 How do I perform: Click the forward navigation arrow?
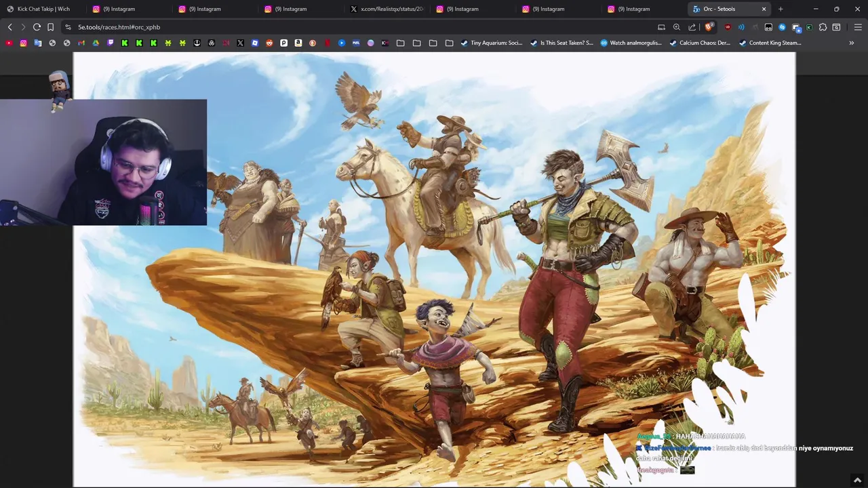point(23,27)
